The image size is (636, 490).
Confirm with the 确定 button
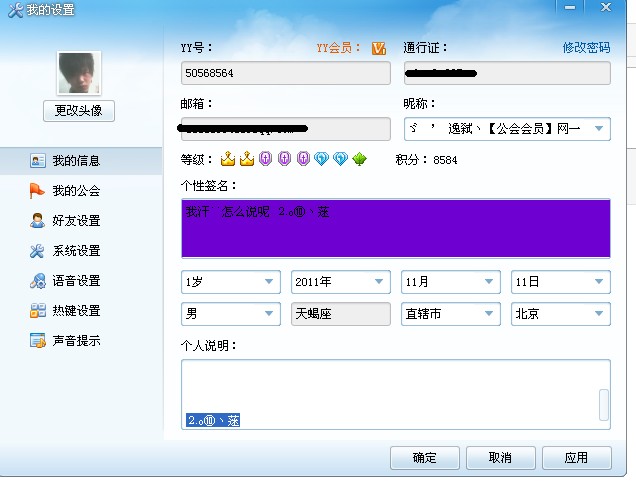425,458
